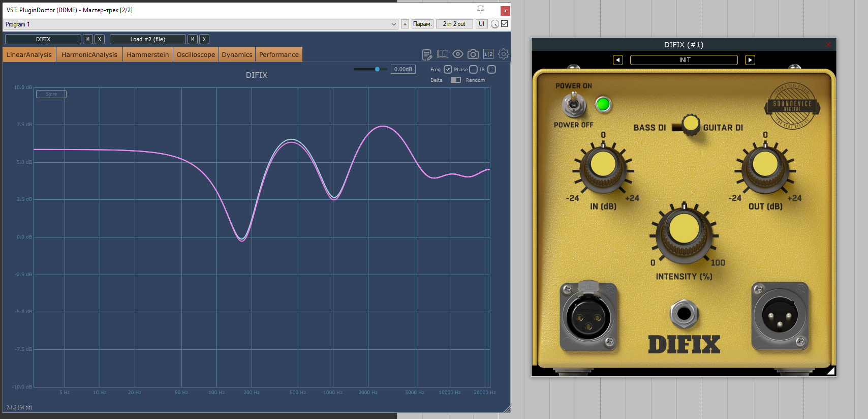Click the DIFIX (#1) window title bar
Image resolution: width=868 pixels, height=419 pixels.
click(x=684, y=45)
